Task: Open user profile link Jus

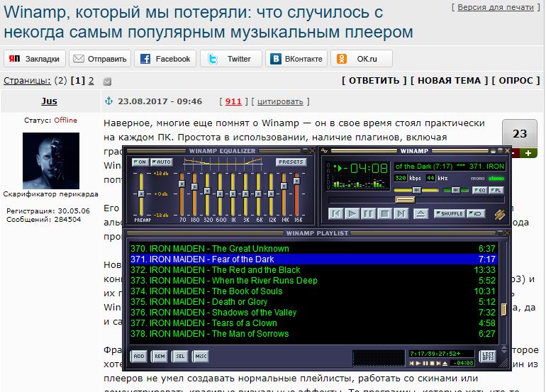Action: point(49,101)
